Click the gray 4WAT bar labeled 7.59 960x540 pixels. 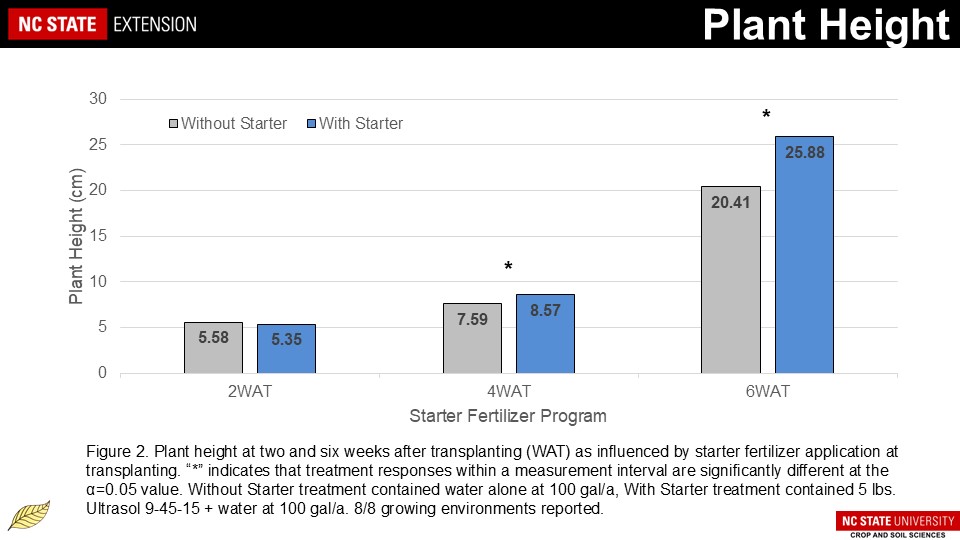[472, 339]
